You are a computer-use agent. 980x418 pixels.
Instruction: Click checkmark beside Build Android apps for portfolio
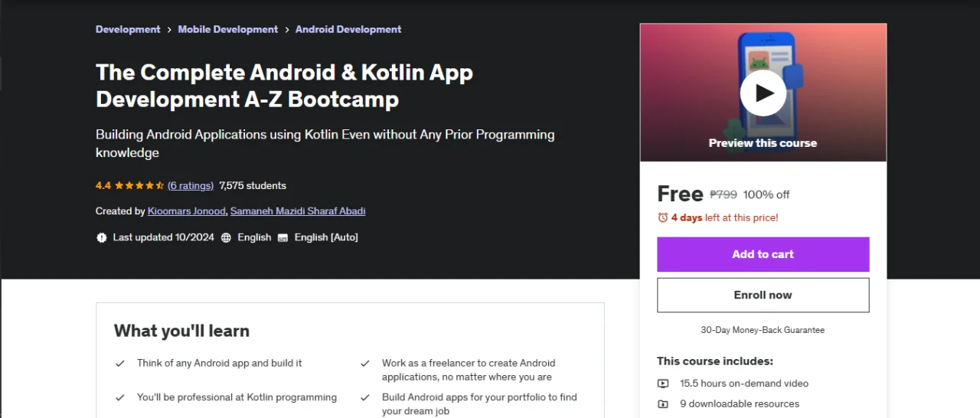coord(365,397)
